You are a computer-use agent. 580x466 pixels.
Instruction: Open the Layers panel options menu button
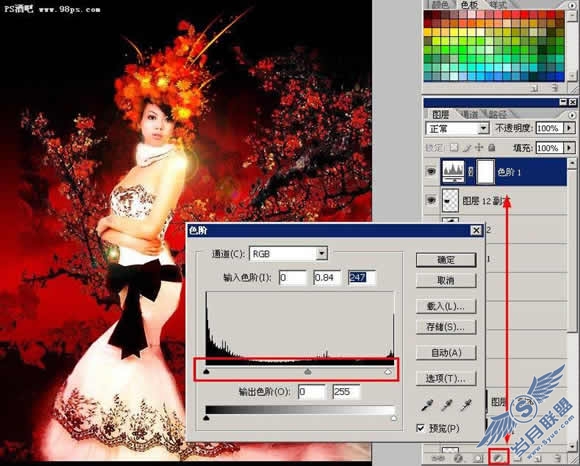pyautogui.click(x=572, y=115)
